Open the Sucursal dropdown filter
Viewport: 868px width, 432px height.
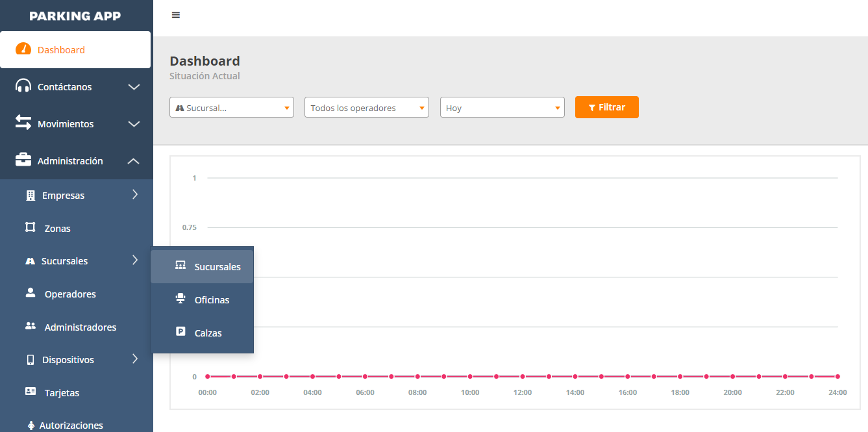pyautogui.click(x=231, y=108)
